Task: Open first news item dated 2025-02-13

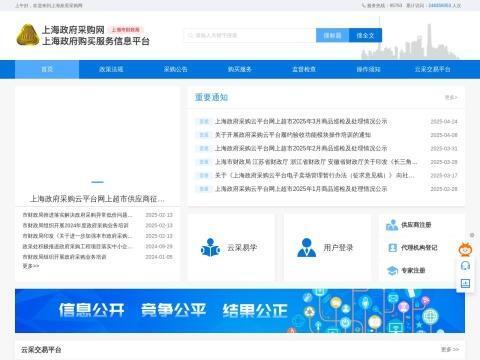Action: tap(77, 215)
